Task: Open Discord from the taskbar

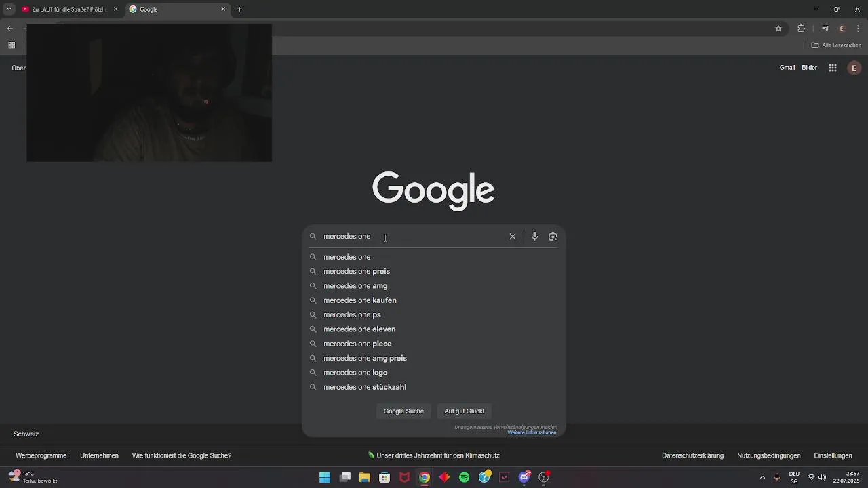Action: click(x=524, y=477)
